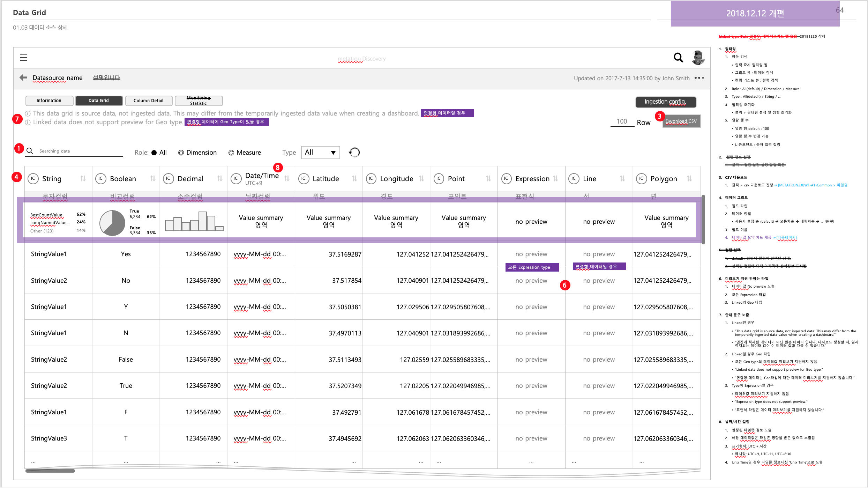Click the row count field showing 100
The width and height of the screenshot is (868, 488).
[622, 121]
